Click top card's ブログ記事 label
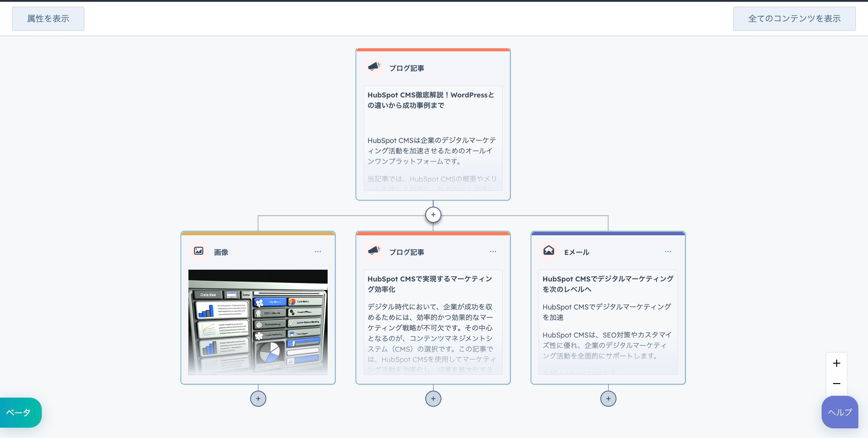Screen dimensions: 868x438 click(x=407, y=68)
